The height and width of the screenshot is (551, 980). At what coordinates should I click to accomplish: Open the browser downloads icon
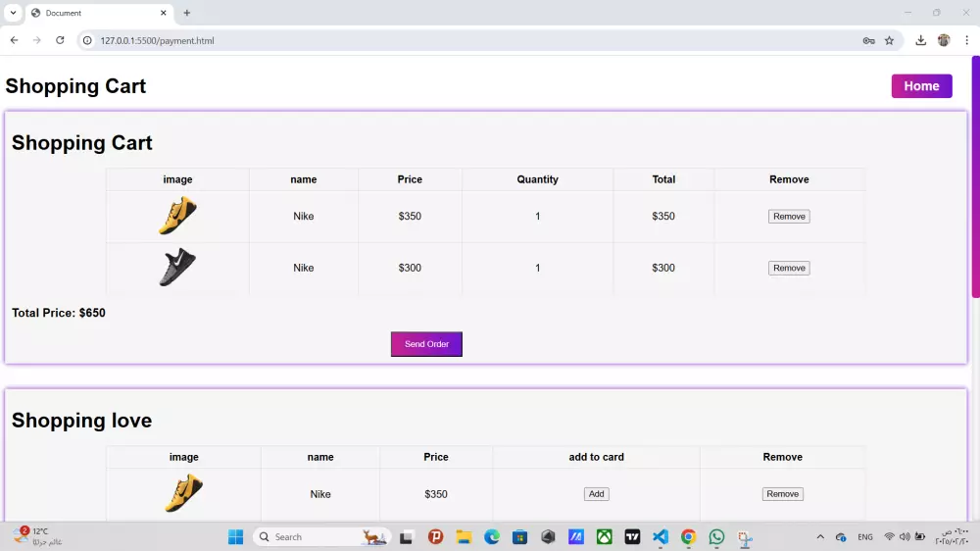coord(920,40)
